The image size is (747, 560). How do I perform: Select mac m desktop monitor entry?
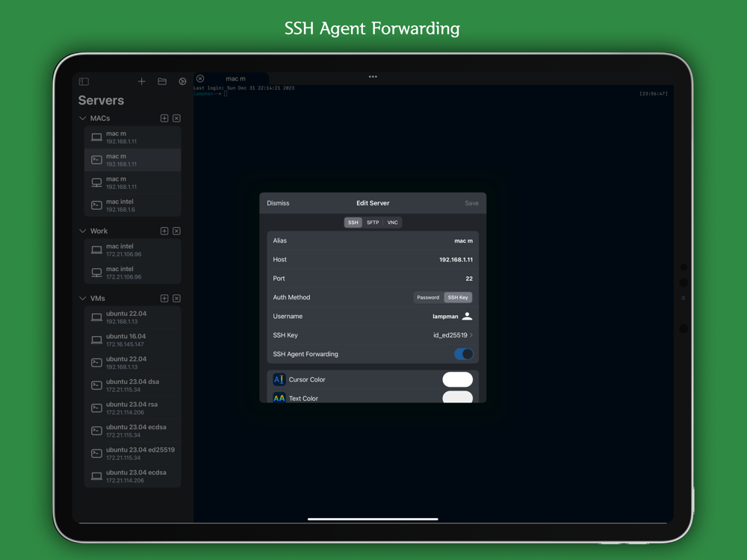tap(132, 182)
